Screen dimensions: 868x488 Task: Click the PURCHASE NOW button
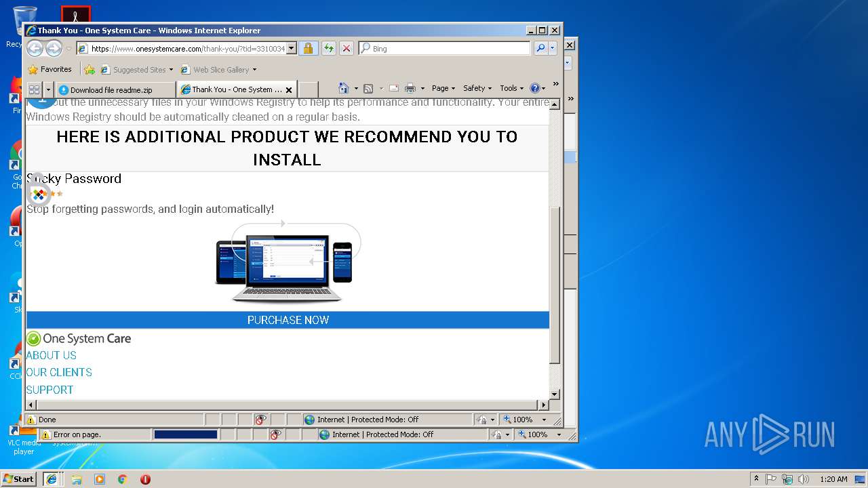coord(288,320)
